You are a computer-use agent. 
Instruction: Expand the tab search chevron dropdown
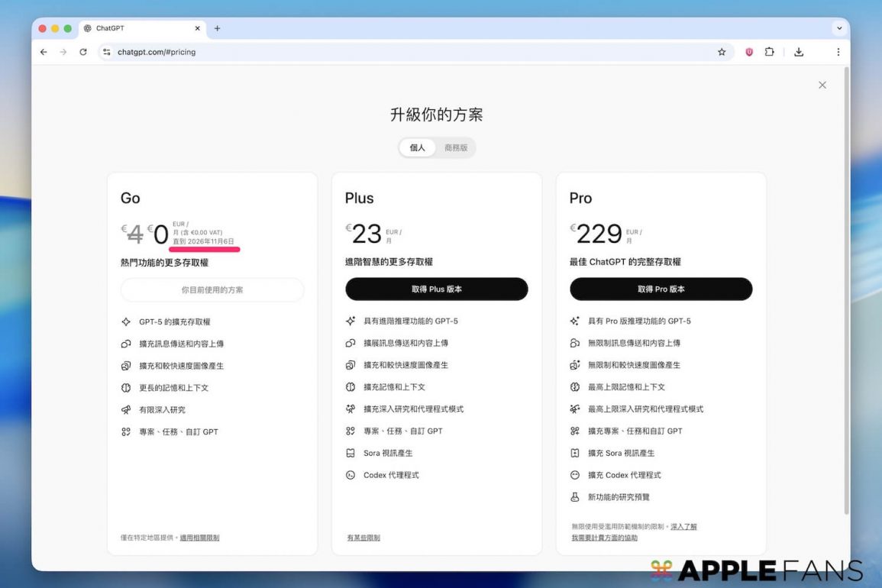[839, 28]
